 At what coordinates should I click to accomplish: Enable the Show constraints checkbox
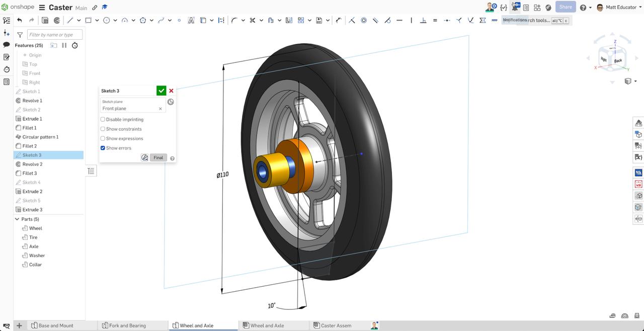tap(103, 129)
